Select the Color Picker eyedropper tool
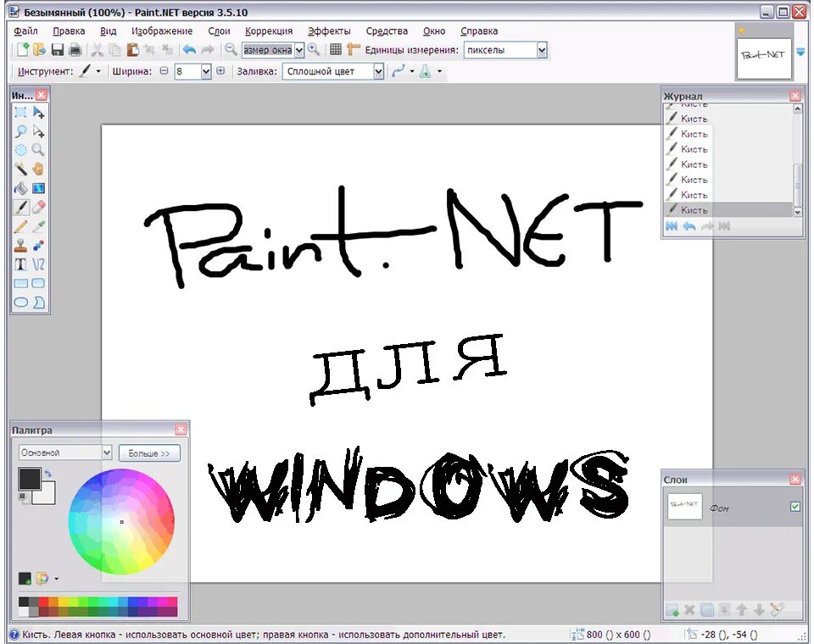This screenshot has width=814, height=644. 38,226
